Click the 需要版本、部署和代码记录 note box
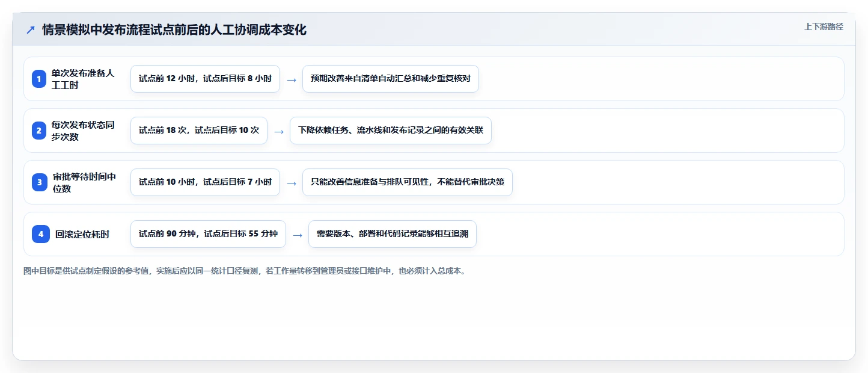Viewport: 868px width, 373px height. (393, 234)
